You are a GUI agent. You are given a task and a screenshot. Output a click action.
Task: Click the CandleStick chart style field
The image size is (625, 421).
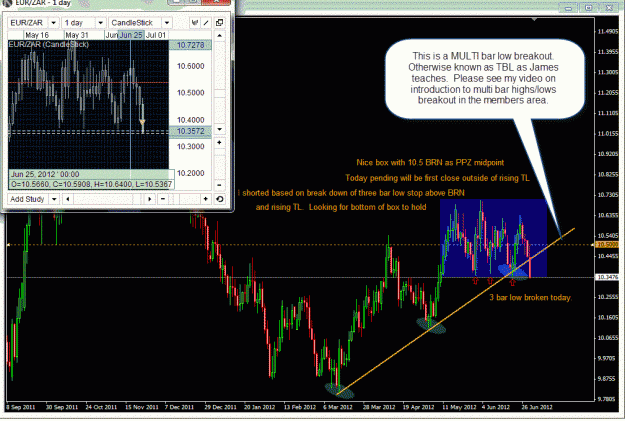coord(135,23)
